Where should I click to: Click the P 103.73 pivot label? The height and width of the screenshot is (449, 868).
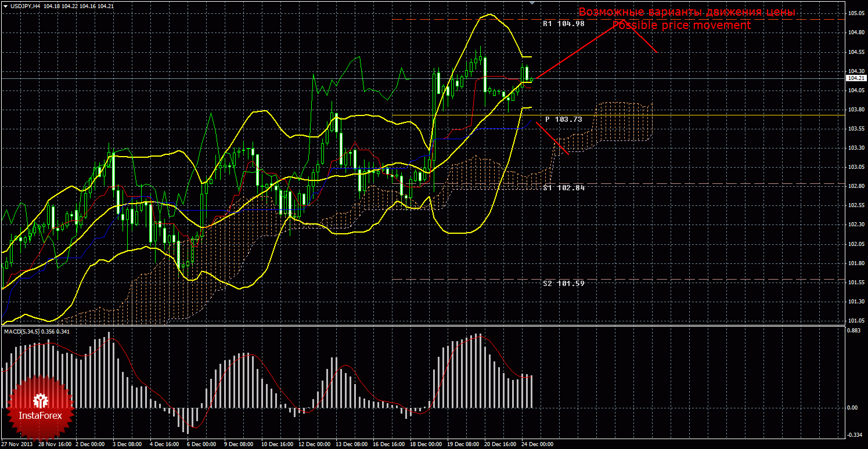tap(563, 119)
